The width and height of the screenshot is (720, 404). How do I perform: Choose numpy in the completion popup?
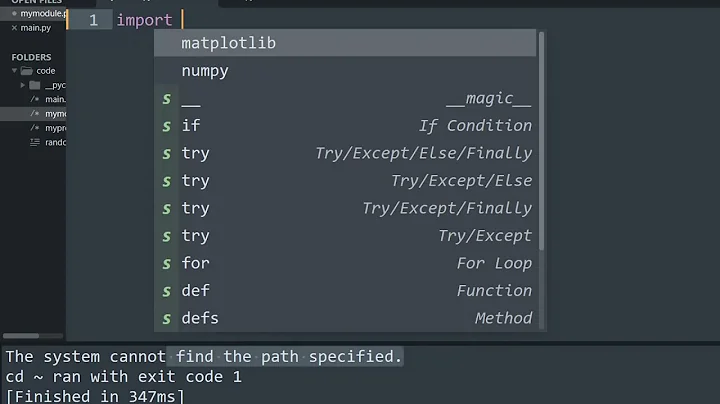pyautogui.click(x=205, y=71)
